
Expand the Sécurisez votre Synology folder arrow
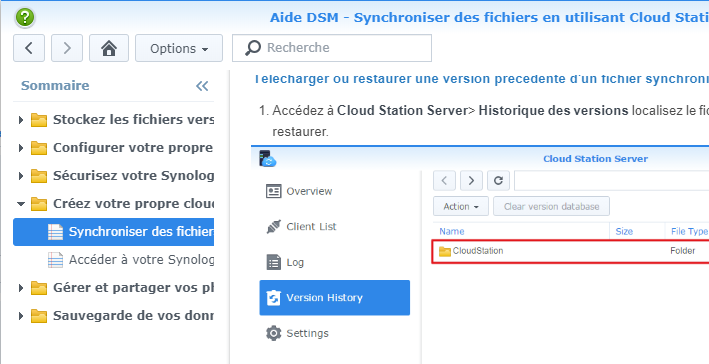[x=21, y=176]
